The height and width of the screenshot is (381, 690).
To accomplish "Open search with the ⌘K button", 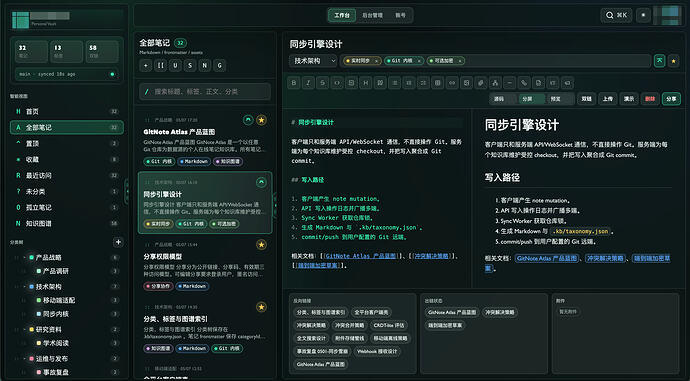I will [617, 15].
